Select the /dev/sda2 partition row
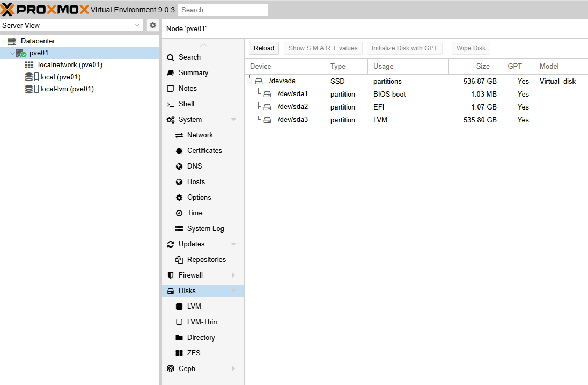Viewport: 588px width, 385px height. click(x=416, y=107)
